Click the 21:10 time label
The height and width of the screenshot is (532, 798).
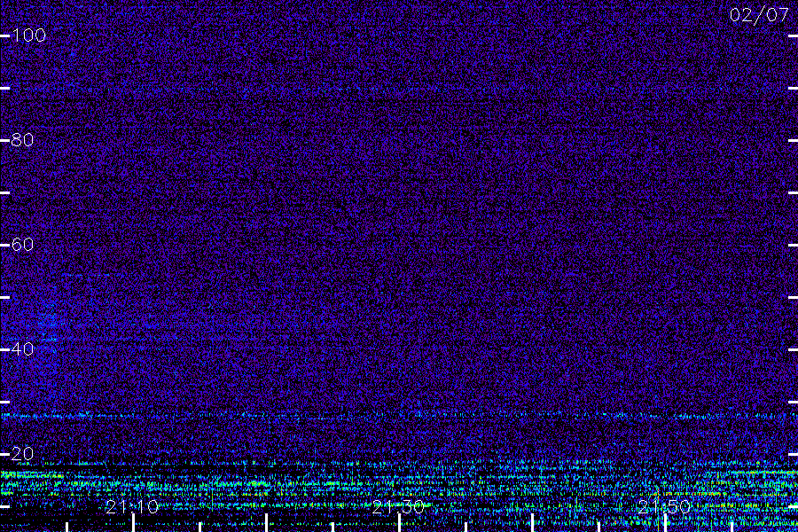132,506
